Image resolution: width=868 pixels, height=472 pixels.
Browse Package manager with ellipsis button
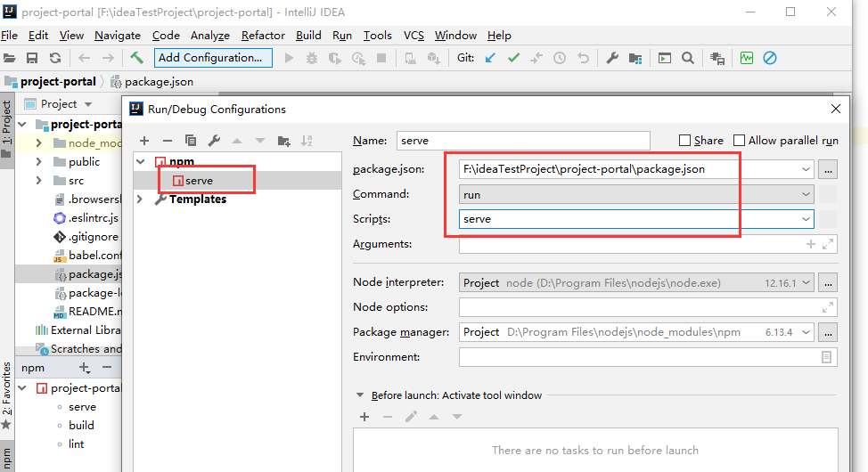828,332
